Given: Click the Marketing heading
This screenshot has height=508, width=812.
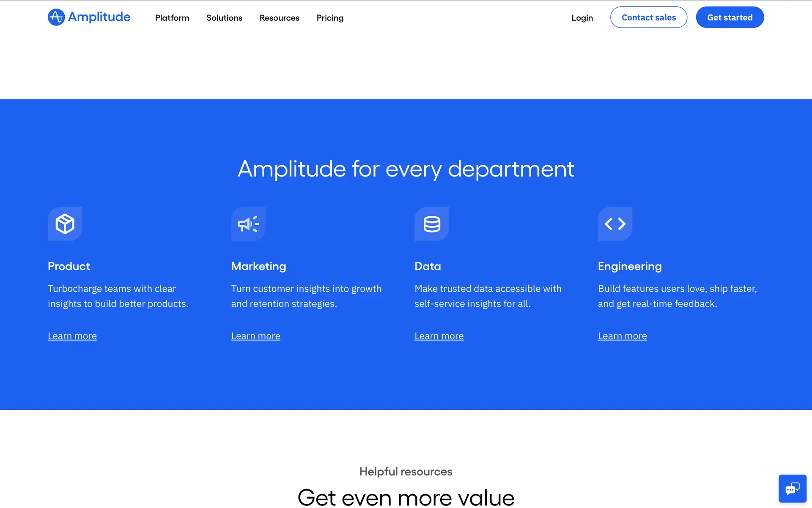Looking at the screenshot, I should (x=258, y=266).
